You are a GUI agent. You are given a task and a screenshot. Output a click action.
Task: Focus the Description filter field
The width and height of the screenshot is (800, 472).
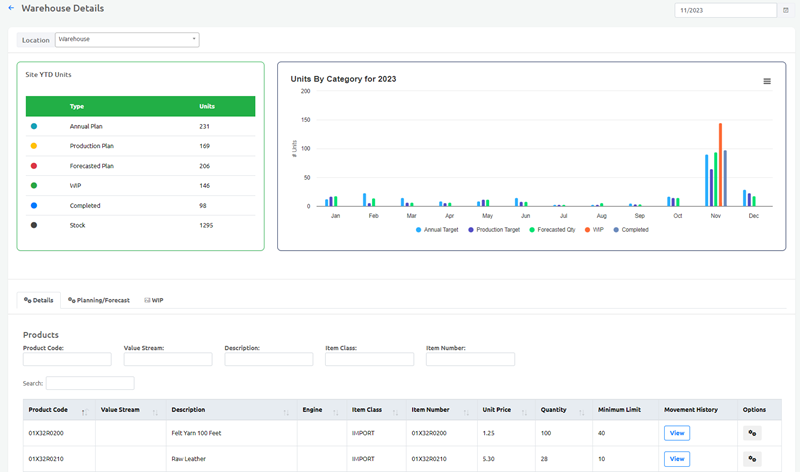[269, 359]
